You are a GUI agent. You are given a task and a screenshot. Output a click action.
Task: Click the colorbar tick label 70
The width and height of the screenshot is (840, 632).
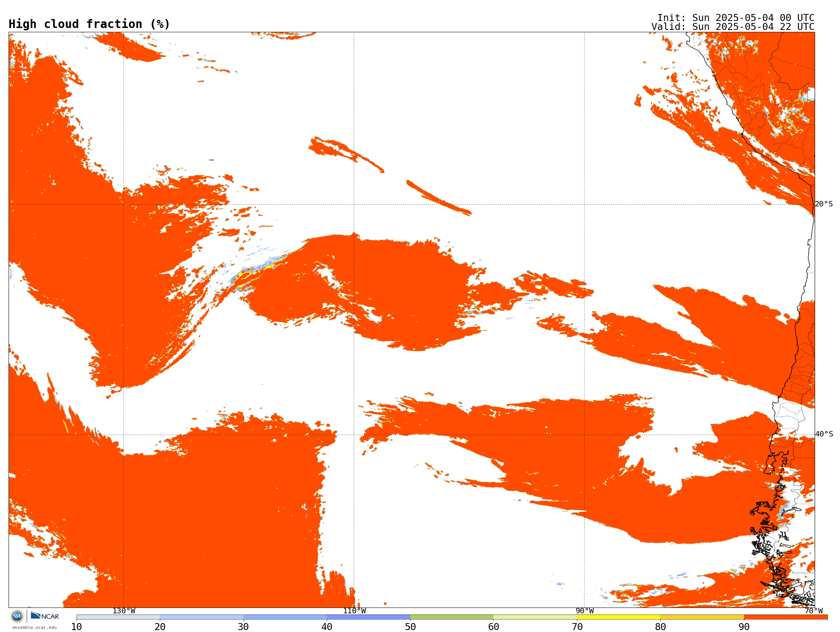tap(577, 627)
